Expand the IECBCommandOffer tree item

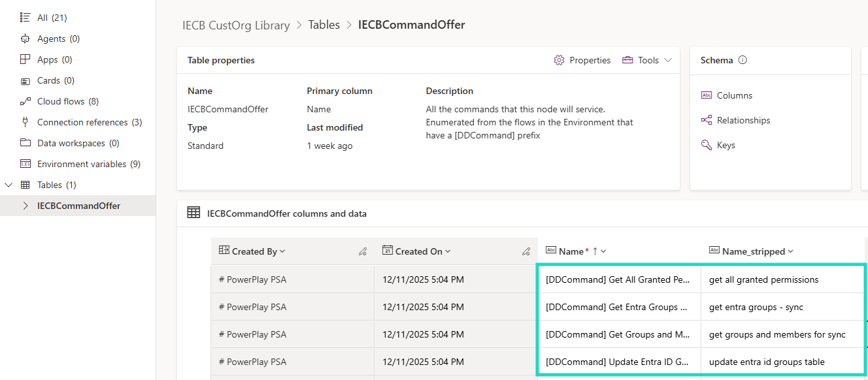tap(25, 206)
